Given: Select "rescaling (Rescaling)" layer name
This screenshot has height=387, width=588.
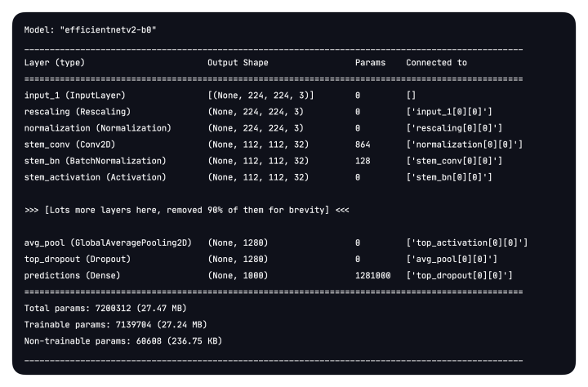Looking at the screenshot, I should [78, 112].
